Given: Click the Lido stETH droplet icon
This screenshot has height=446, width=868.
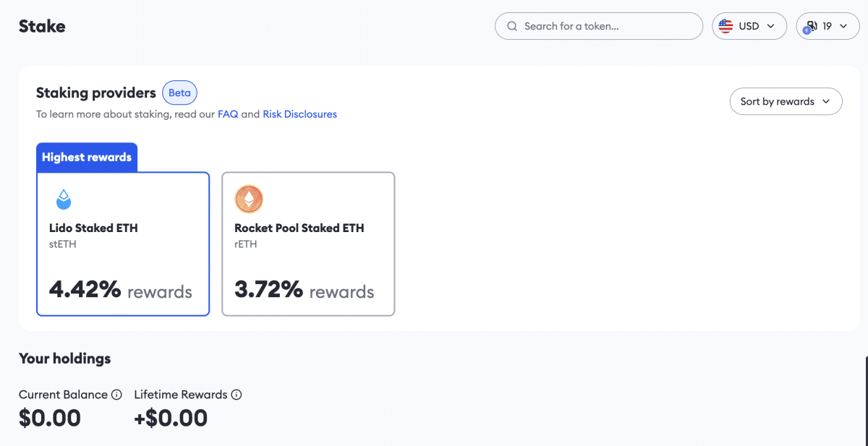Looking at the screenshot, I should [64, 199].
